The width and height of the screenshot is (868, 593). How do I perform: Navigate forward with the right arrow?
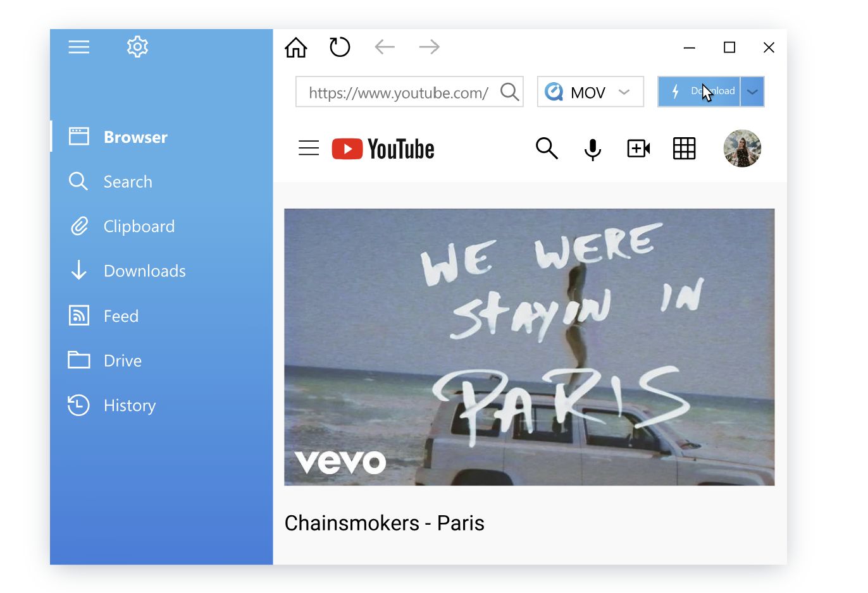[x=430, y=47]
